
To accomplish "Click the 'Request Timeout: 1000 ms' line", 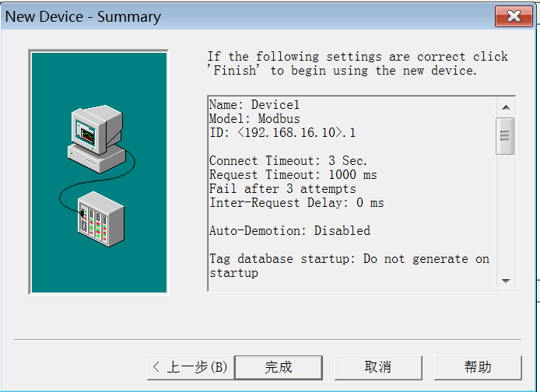I will 293,175.
